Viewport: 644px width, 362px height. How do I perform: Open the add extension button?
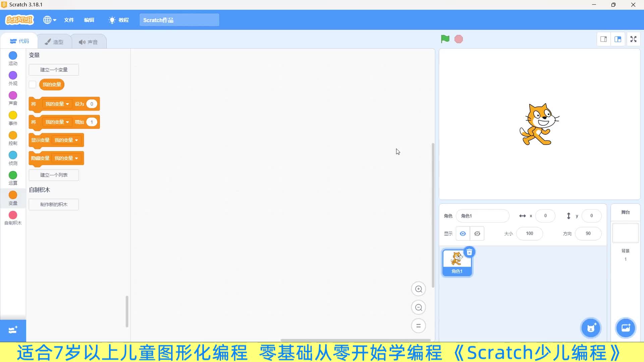(x=13, y=330)
